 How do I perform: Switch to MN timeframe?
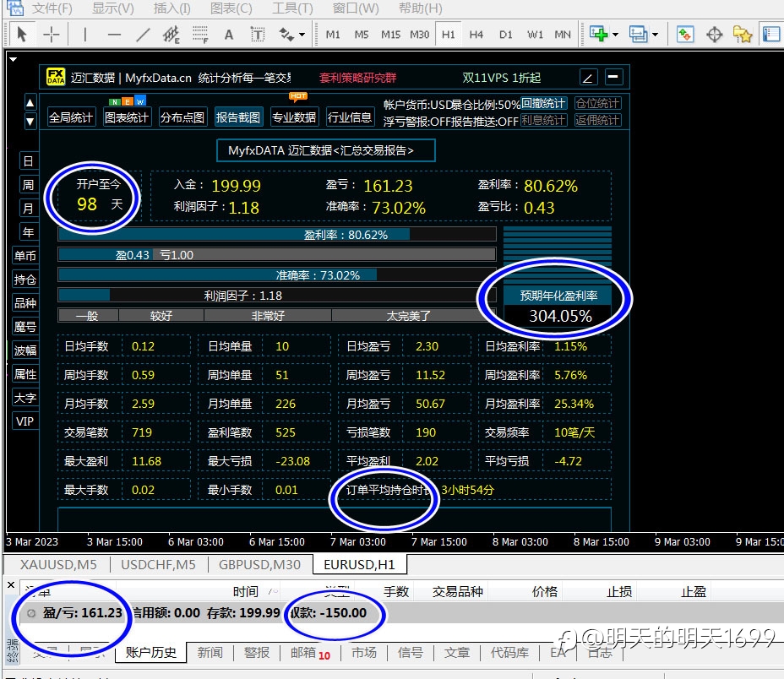coord(563,35)
